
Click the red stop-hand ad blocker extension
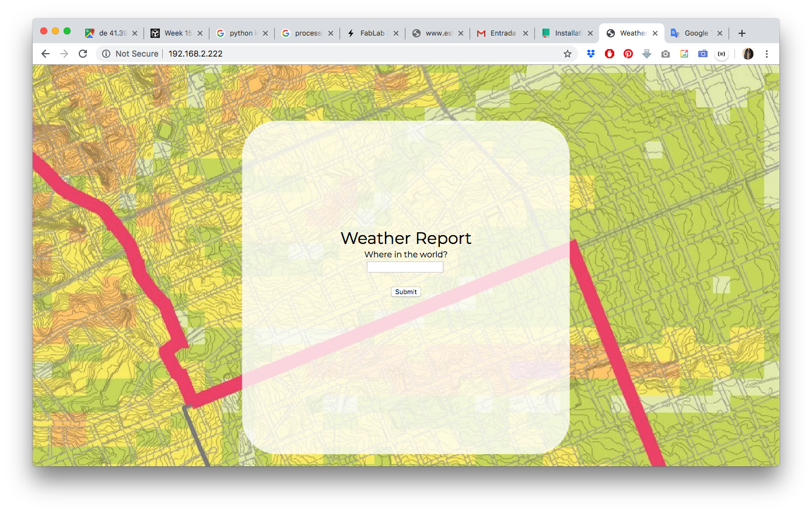[x=610, y=54]
